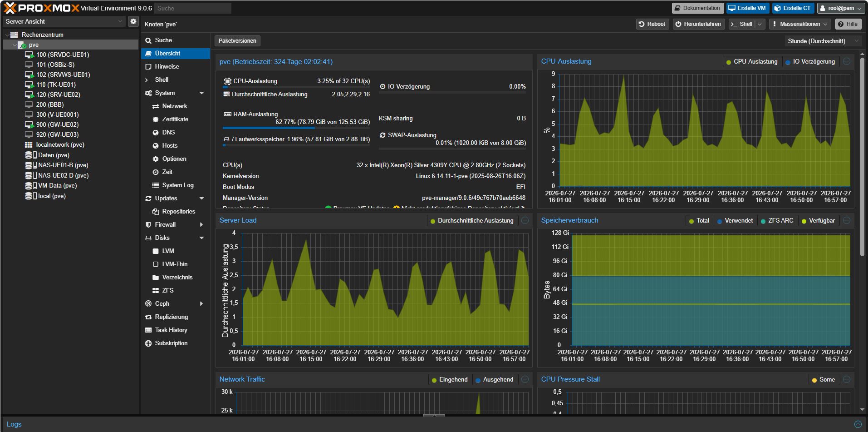This screenshot has width=868, height=432.
Task: Click the VM icon of 900 (GW-UE02)
Action: pos(29,124)
